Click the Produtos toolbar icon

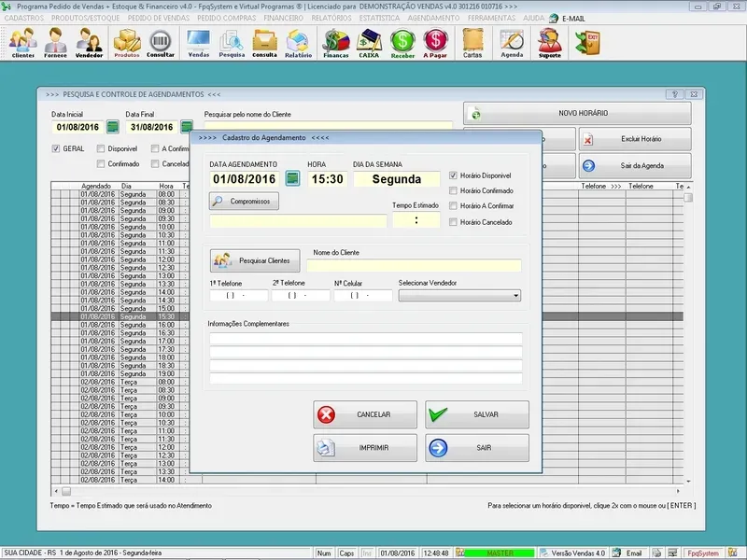tap(126, 43)
